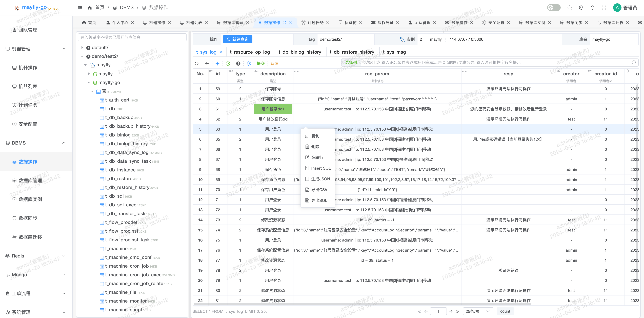Enter fullscreen mode via expand icon
644x318 pixels.
[x=604, y=8]
